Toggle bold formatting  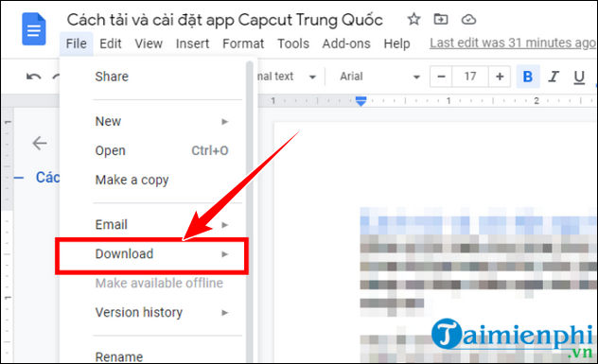(528, 77)
